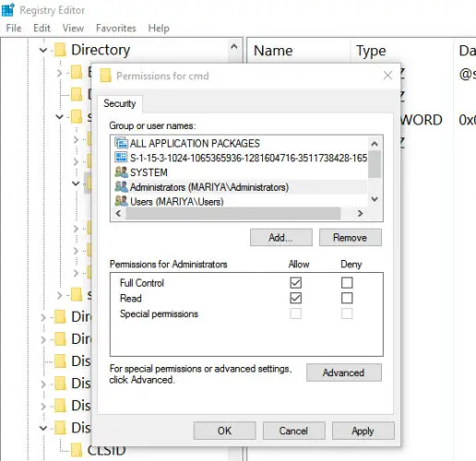Viewport: 476px width, 461px height.
Task: Select 'ALL APPLICATION PACKAGES' entry text
Action: coord(195,143)
